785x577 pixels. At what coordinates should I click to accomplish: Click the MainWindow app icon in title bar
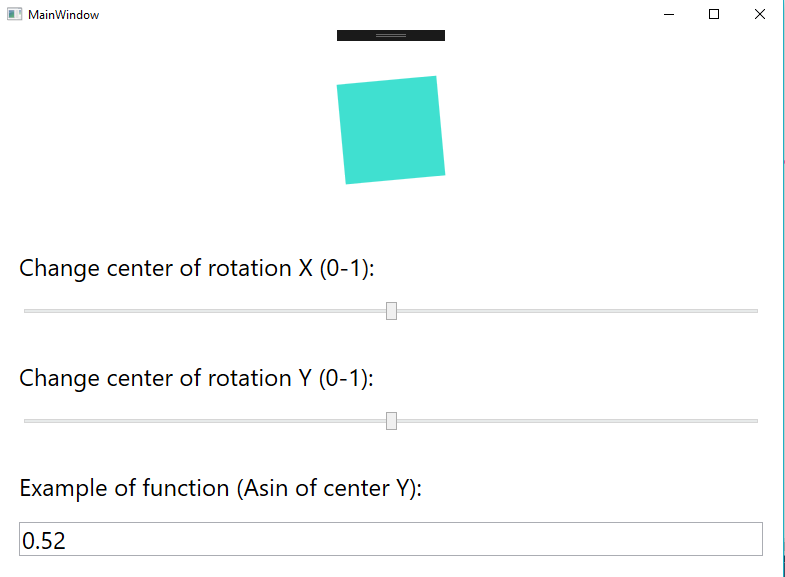[15, 15]
